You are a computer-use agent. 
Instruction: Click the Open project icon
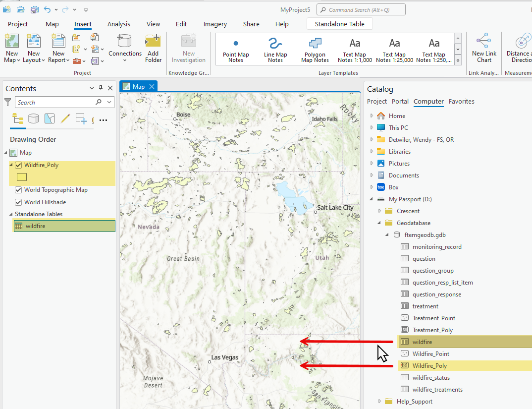click(21, 10)
